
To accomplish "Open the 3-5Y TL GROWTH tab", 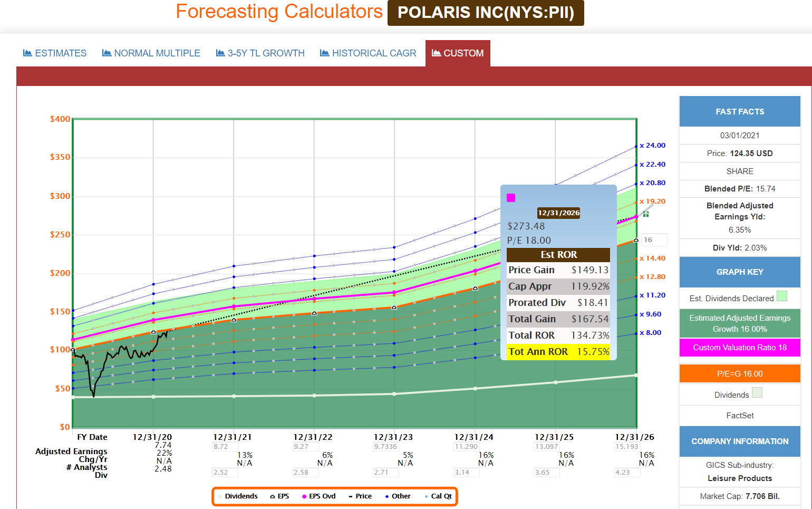I will pos(260,53).
